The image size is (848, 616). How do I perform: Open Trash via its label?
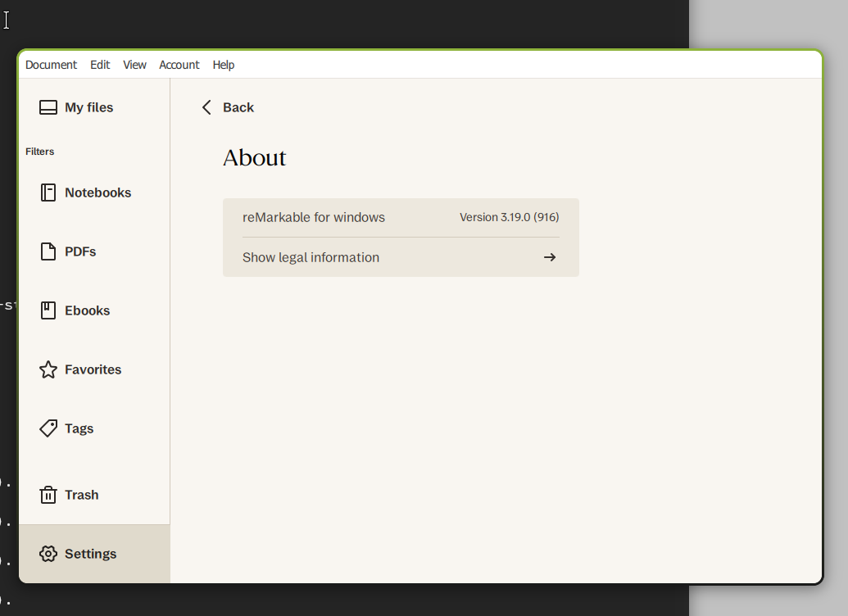pyautogui.click(x=82, y=495)
